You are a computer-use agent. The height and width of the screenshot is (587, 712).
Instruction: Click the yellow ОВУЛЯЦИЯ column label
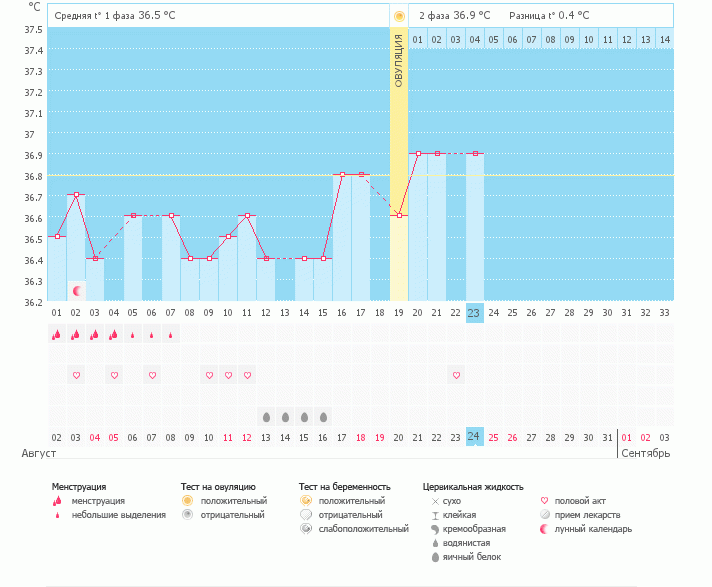point(399,62)
